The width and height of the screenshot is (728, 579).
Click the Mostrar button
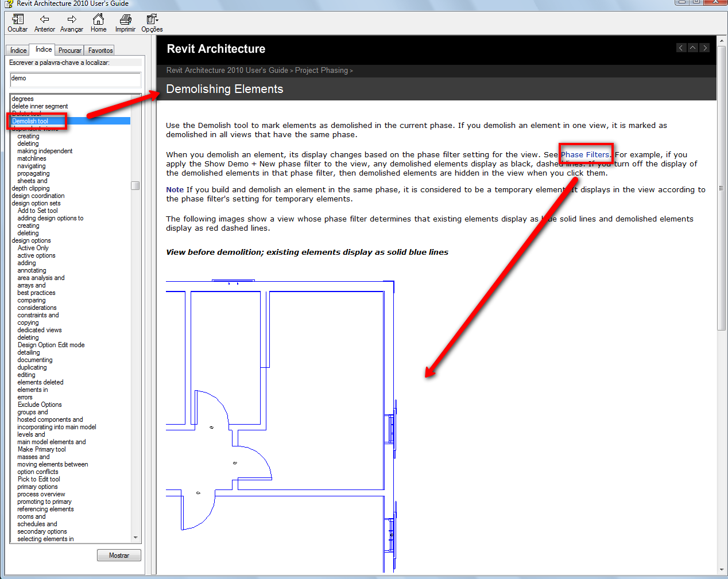click(119, 555)
